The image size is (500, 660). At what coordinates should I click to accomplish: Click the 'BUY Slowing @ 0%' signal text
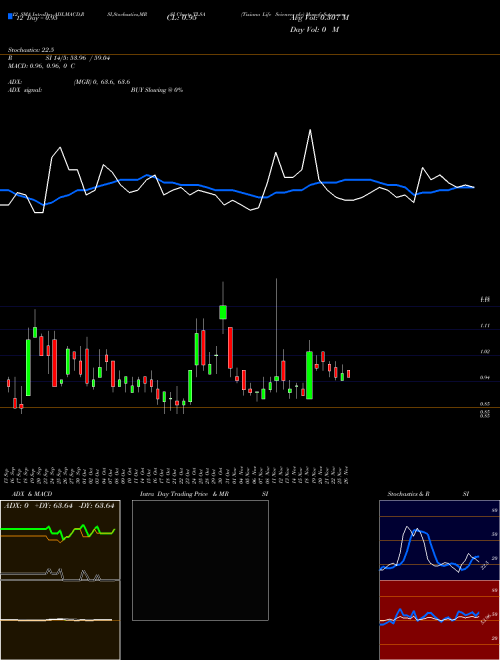tap(157, 90)
